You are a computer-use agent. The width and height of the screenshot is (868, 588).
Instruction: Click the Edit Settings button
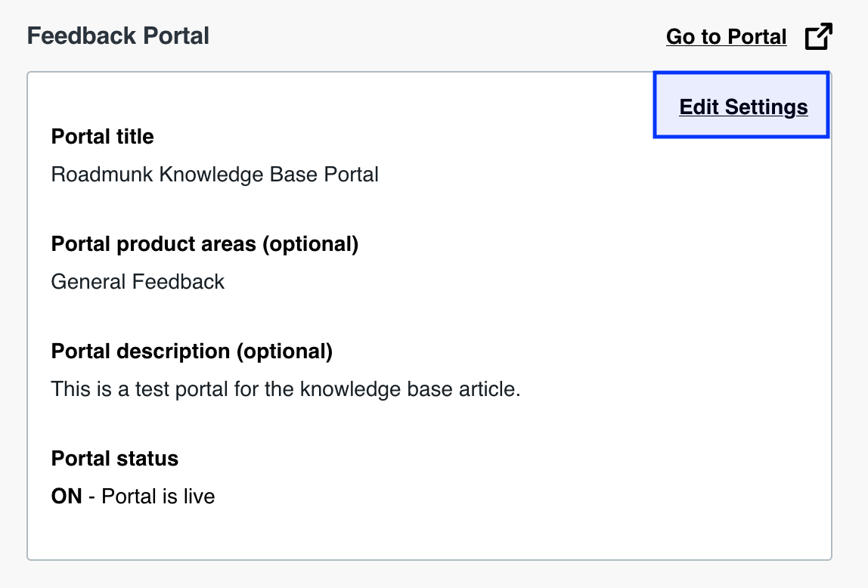tap(741, 104)
